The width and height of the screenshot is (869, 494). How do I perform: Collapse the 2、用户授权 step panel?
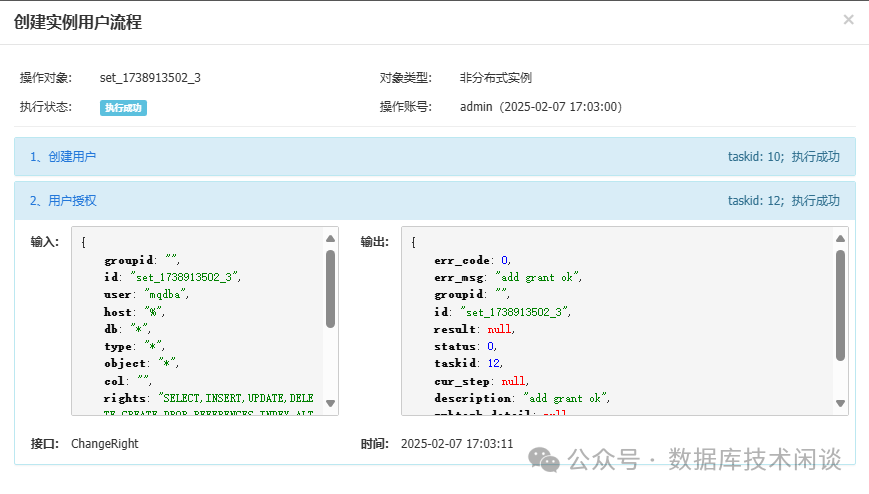pyautogui.click(x=63, y=201)
